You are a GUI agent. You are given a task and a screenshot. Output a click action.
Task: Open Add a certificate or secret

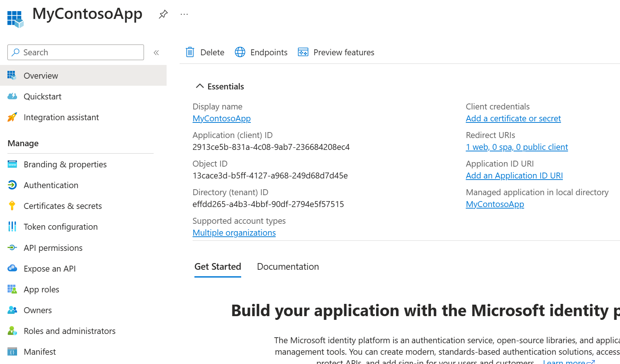point(513,118)
